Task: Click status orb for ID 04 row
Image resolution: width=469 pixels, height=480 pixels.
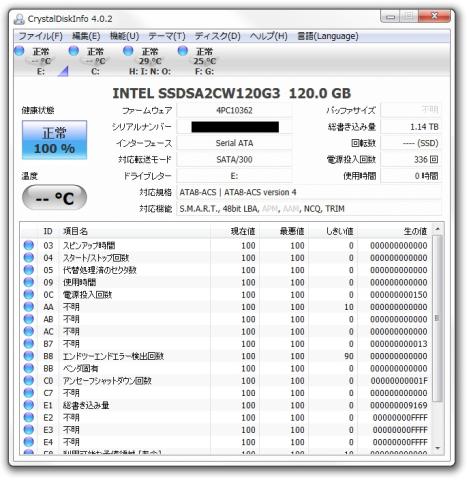Action: (29, 258)
